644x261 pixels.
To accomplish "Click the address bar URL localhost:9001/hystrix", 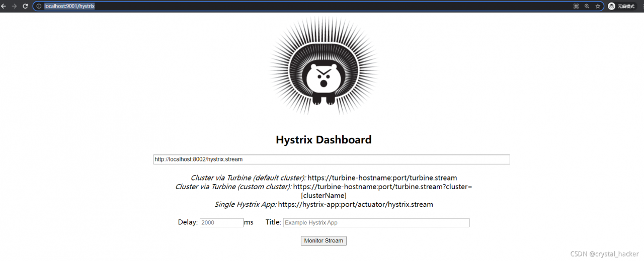I will [x=69, y=6].
